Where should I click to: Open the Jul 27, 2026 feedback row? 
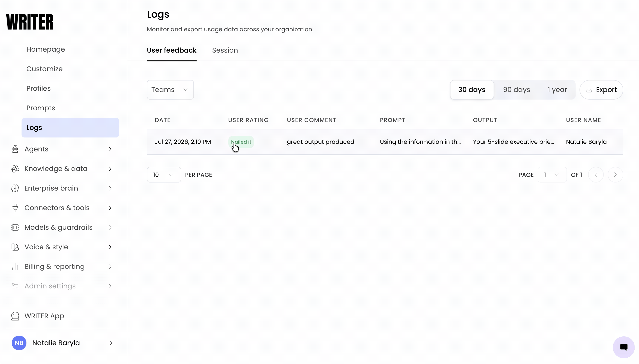pyautogui.click(x=385, y=142)
